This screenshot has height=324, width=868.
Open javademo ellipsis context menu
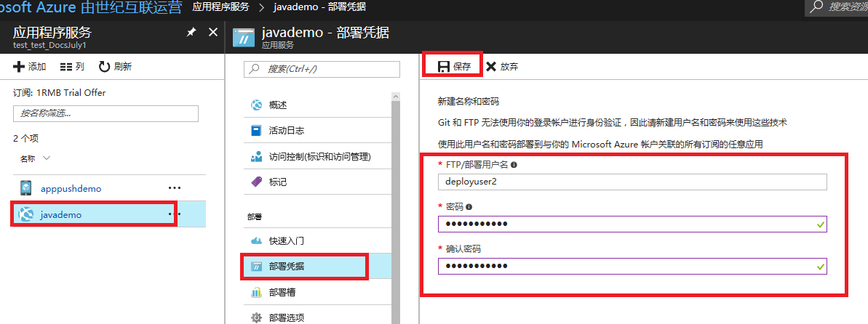coord(175,214)
